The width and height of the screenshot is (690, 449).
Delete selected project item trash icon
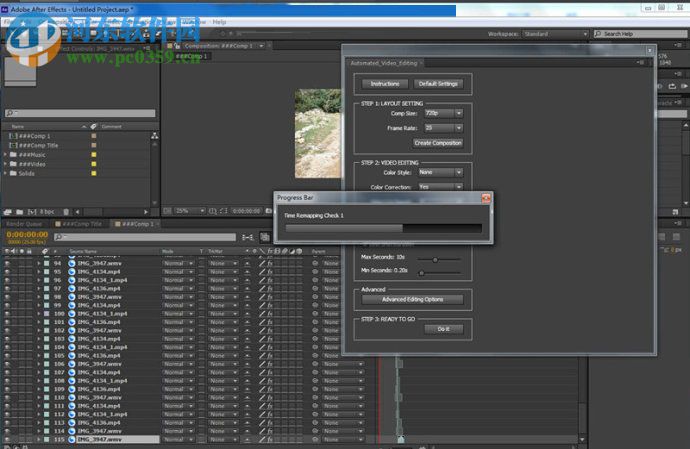[x=66, y=212]
